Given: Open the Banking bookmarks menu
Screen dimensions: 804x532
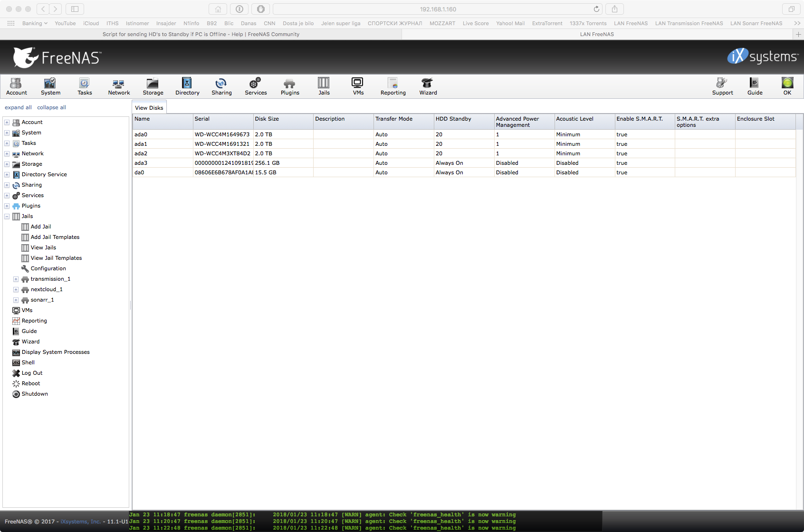Looking at the screenshot, I should pos(35,23).
